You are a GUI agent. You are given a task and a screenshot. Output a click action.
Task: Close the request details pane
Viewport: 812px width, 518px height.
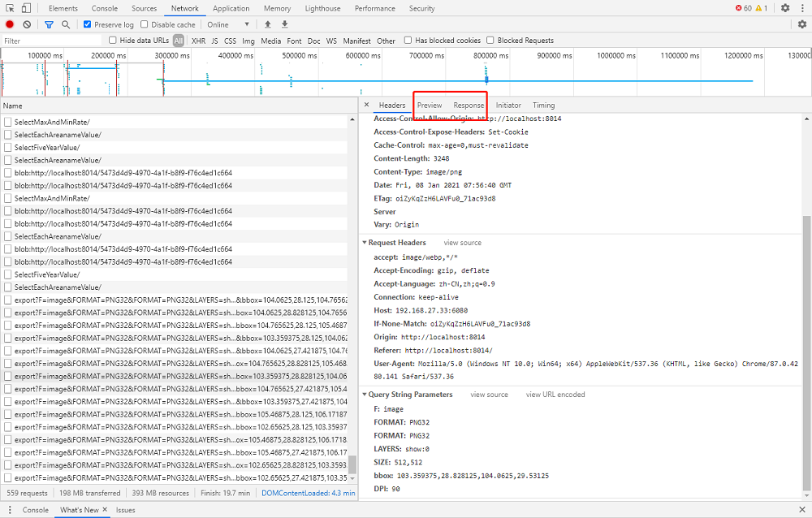(x=367, y=105)
